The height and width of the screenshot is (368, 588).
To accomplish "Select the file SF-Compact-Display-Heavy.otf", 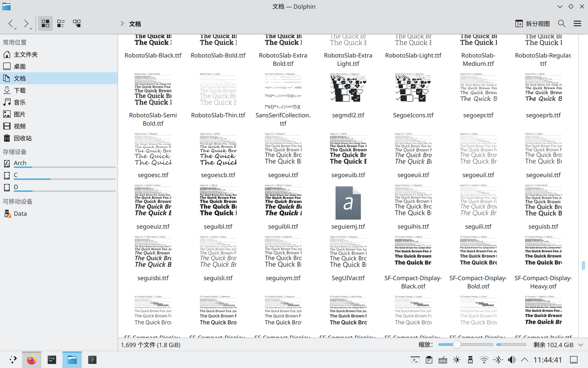I will click(543, 282).
